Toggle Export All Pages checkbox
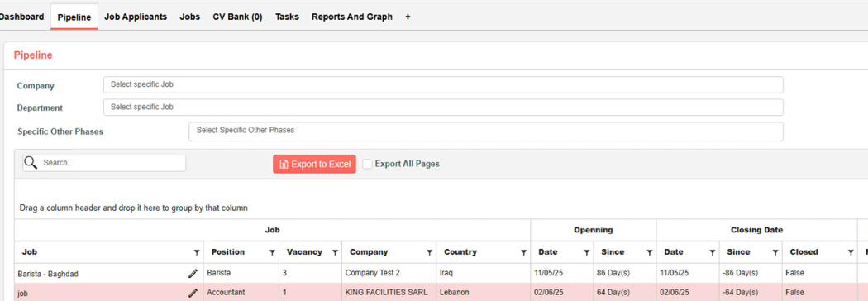868x301 pixels. (367, 164)
